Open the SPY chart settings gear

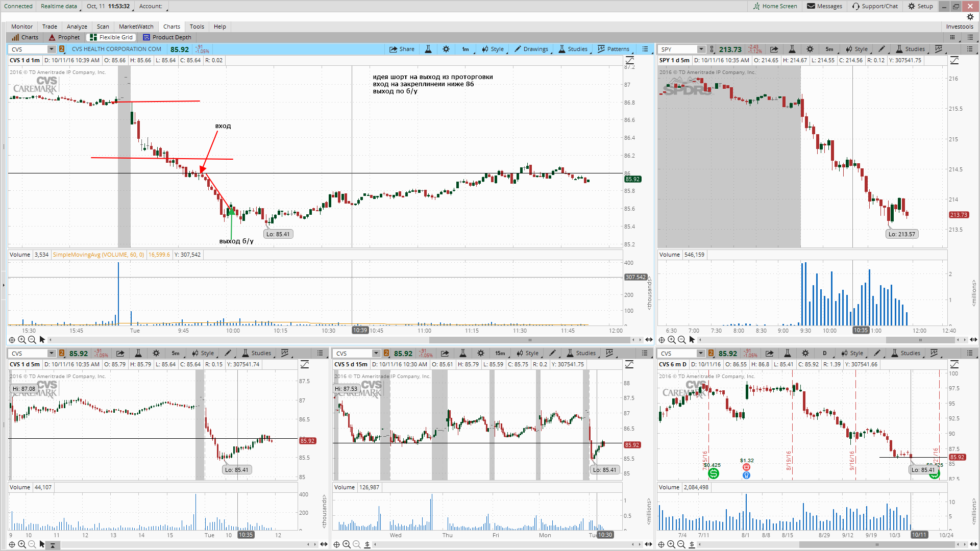pos(810,49)
